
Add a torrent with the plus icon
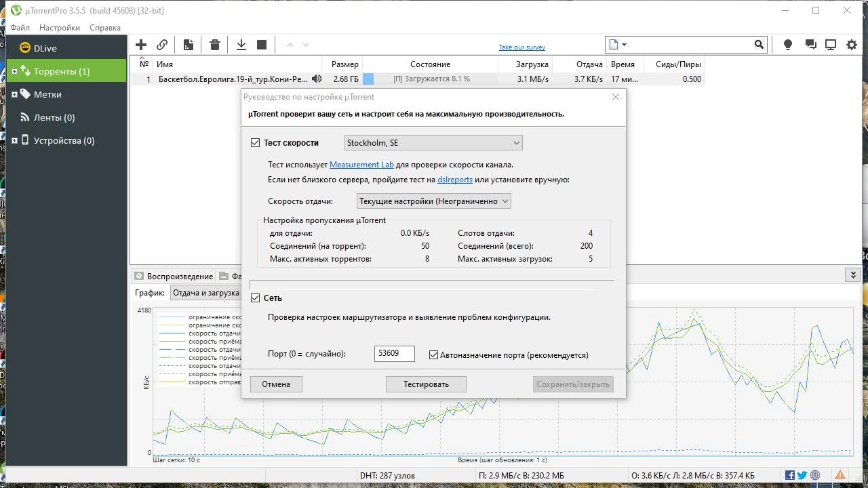141,45
